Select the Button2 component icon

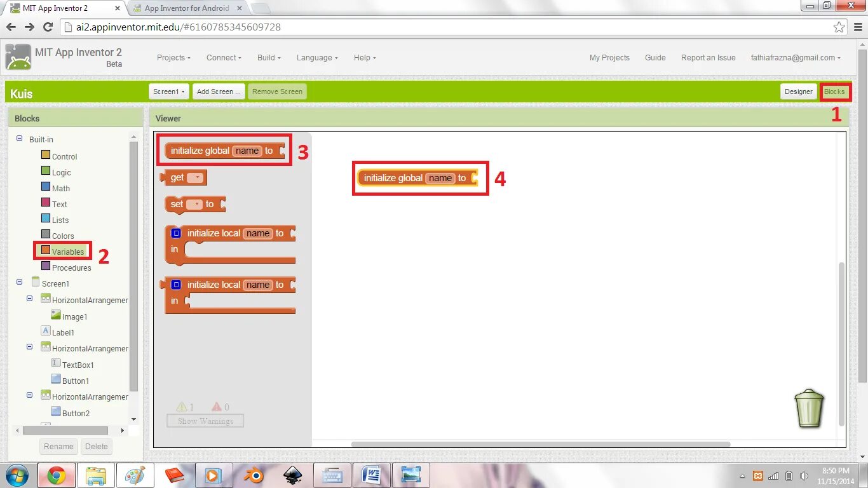click(56, 411)
